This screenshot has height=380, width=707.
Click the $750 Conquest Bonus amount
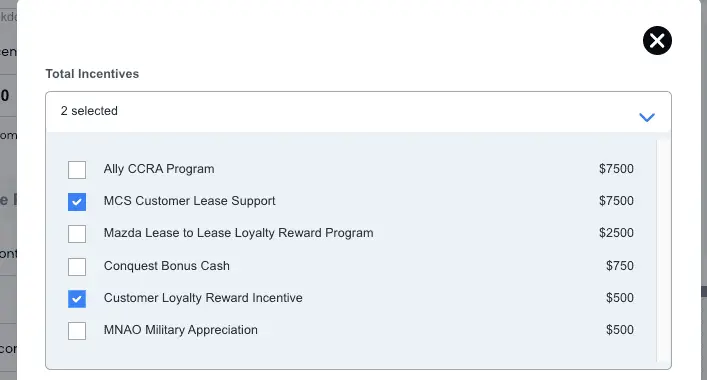click(620, 266)
